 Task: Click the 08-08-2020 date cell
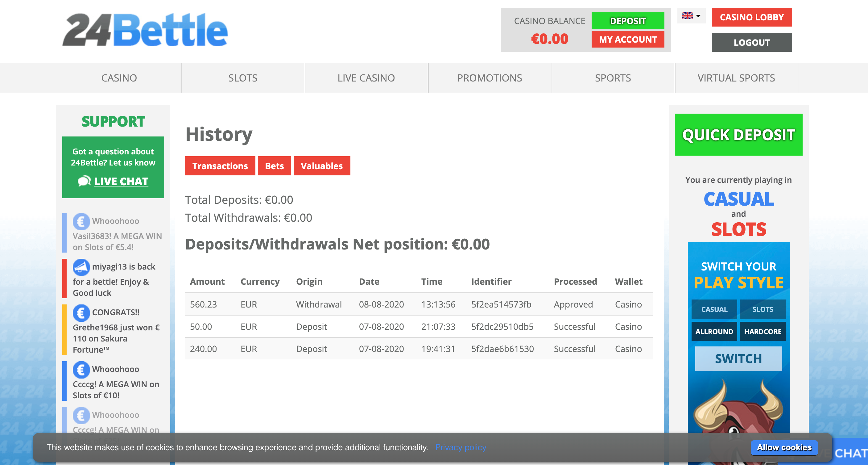tap(381, 304)
